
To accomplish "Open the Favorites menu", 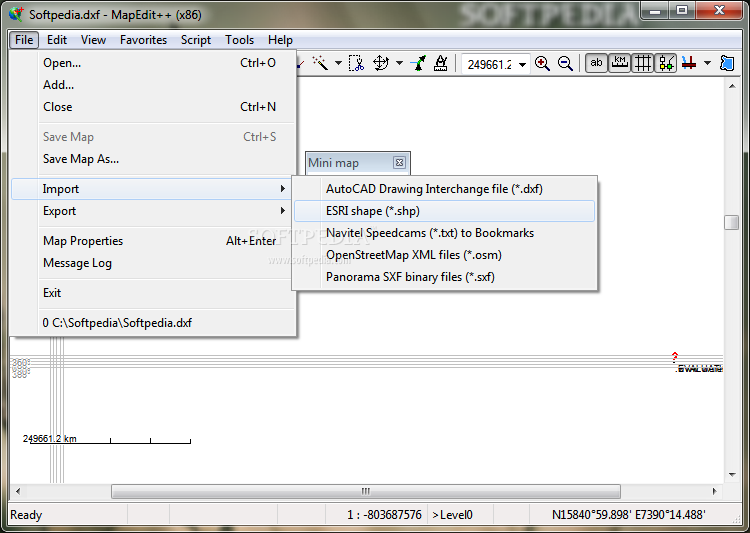I will (x=143, y=40).
